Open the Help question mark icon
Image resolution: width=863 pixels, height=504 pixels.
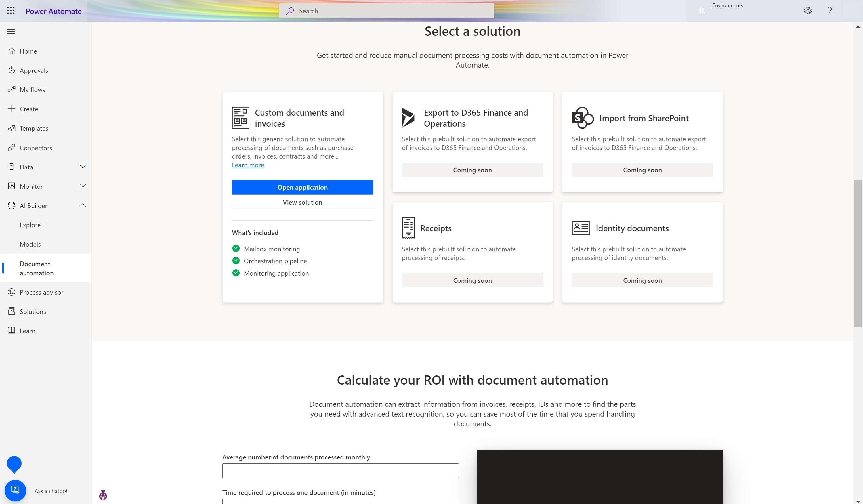click(x=829, y=11)
